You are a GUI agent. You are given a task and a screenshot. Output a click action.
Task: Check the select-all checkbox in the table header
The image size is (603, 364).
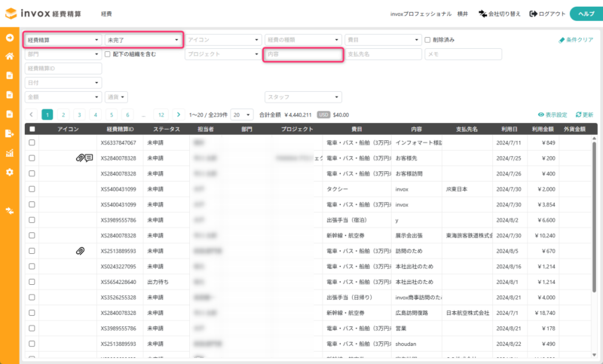[32, 129]
